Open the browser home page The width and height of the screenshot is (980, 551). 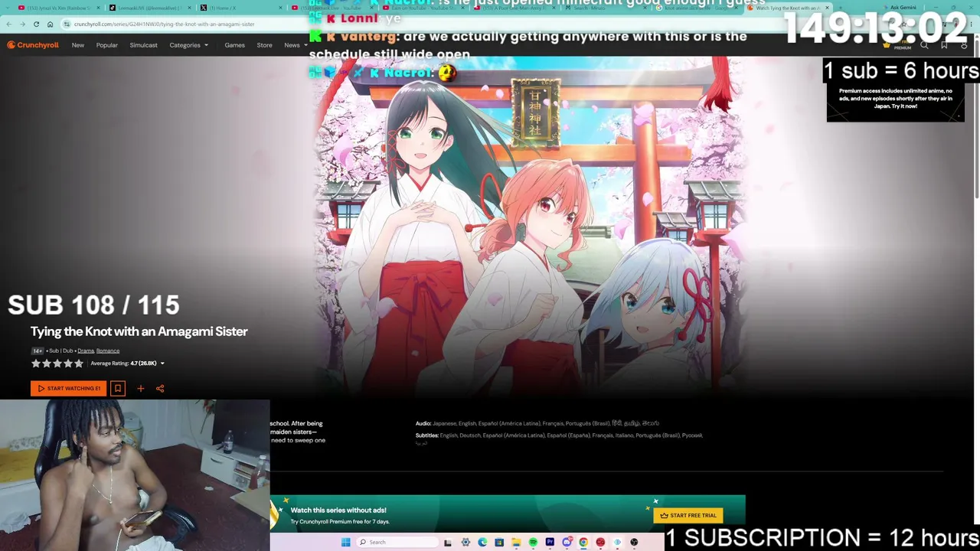(x=50, y=24)
